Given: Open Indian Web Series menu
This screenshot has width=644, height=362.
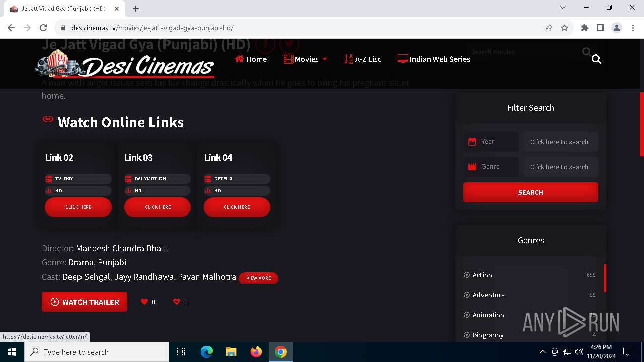Looking at the screenshot, I should tap(434, 59).
